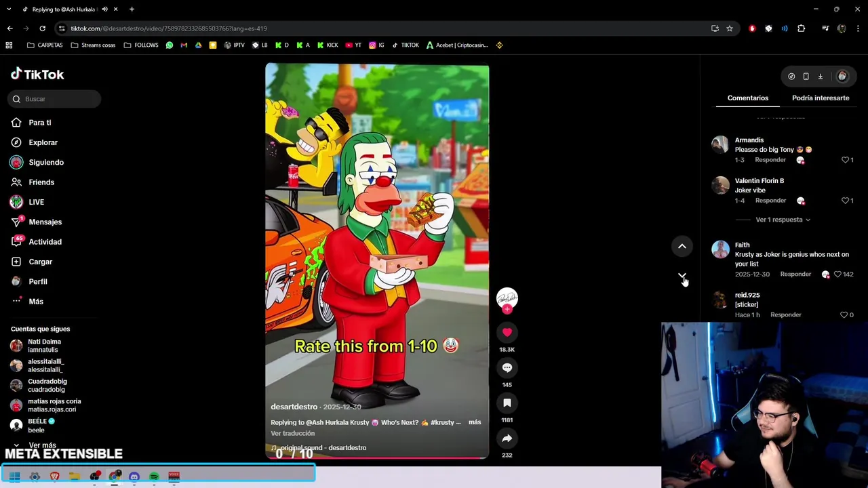Image resolution: width=868 pixels, height=488 pixels.
Task: Open the KICK bookmark
Action: [x=327, y=45]
